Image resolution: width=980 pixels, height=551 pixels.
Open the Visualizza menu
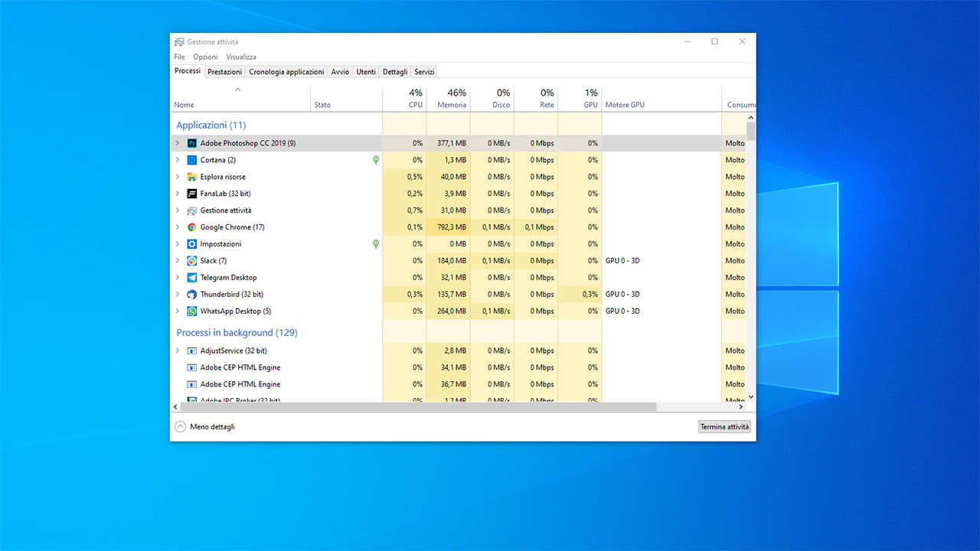241,57
